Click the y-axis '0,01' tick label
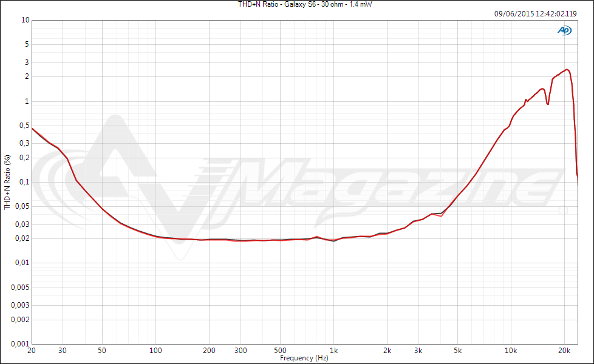This screenshot has height=364, width=594. [22, 263]
